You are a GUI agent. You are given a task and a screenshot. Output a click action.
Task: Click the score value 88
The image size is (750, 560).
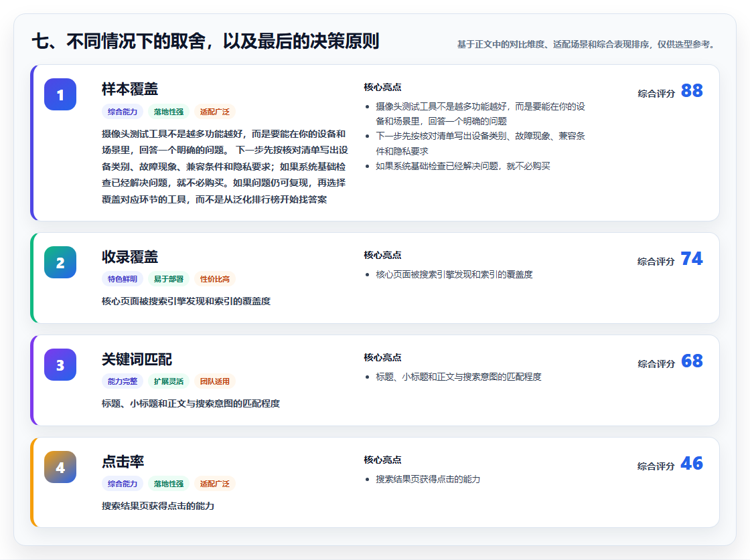tap(692, 91)
